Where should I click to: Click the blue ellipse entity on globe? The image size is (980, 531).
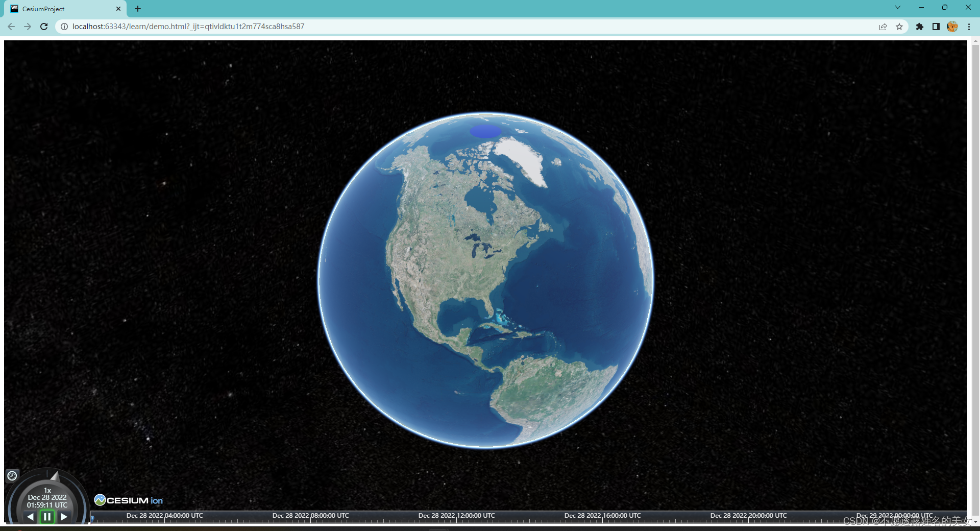point(485,131)
